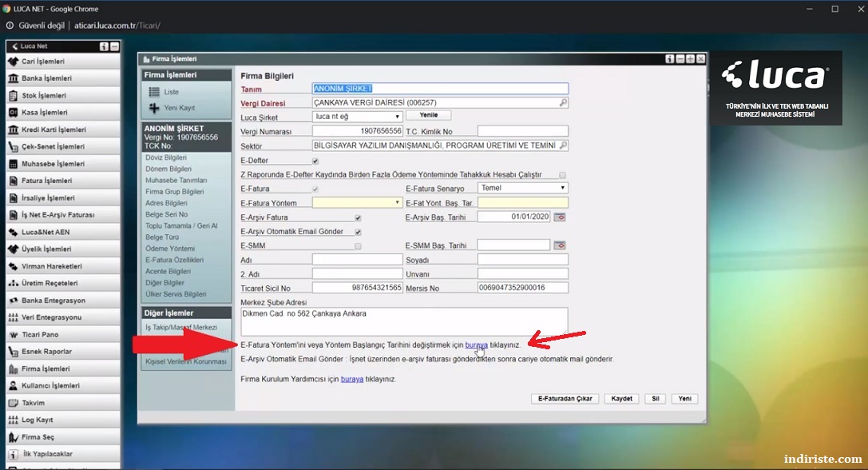Open the E-SMM Baş. Tarihi calendar

point(560,245)
